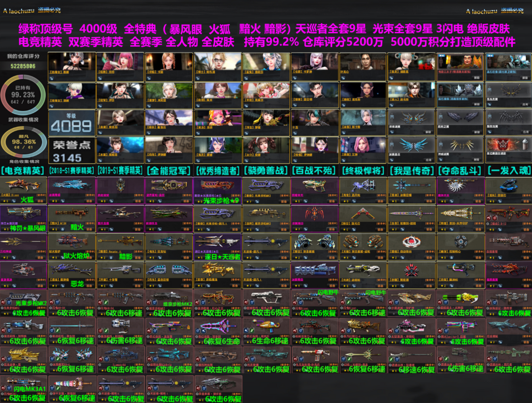Click the [骁勇善战] title badge
Image resolution: width=532 pixels, height=403 pixels.
[266, 170]
